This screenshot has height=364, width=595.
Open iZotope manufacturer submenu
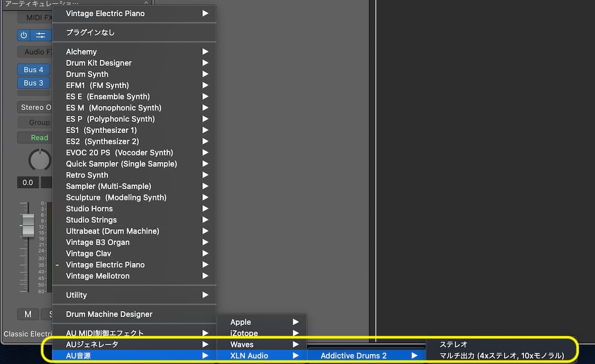point(262,333)
